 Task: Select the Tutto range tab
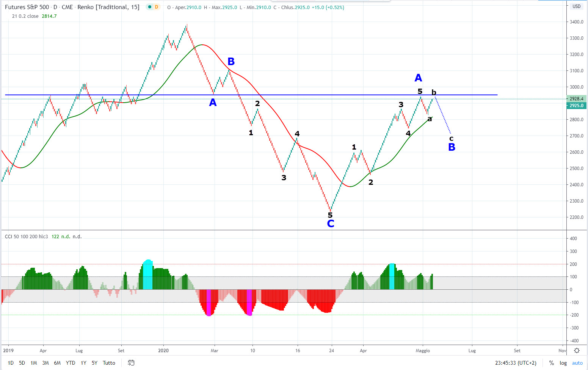[x=109, y=363]
